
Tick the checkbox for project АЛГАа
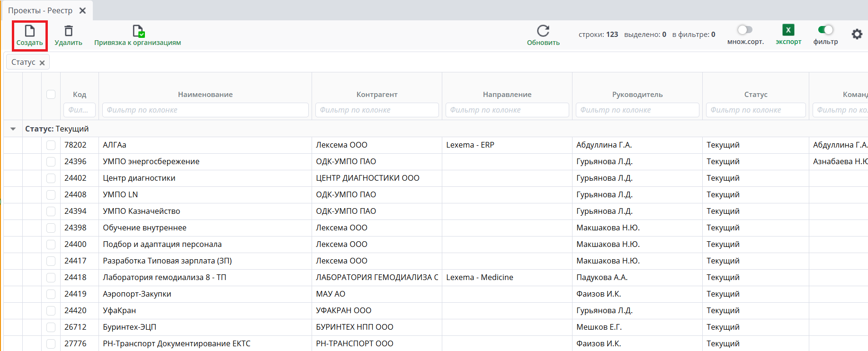(51, 145)
